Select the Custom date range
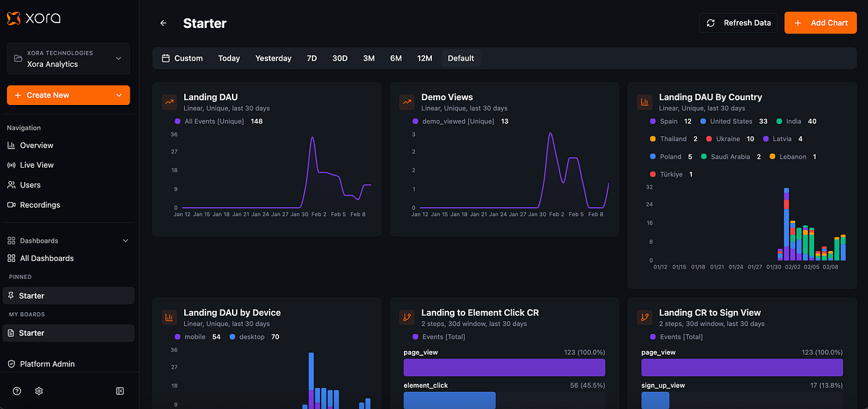Viewport: 868px width, 409px height. pos(182,59)
